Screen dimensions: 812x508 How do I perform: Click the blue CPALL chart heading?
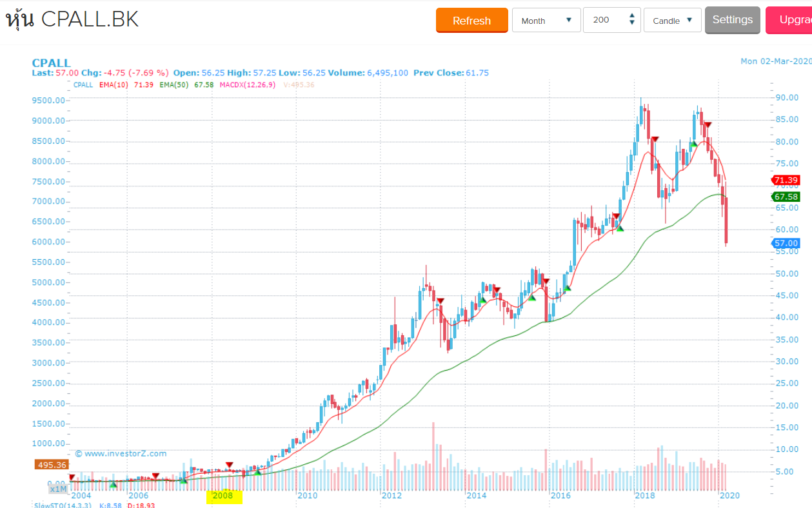click(x=51, y=63)
